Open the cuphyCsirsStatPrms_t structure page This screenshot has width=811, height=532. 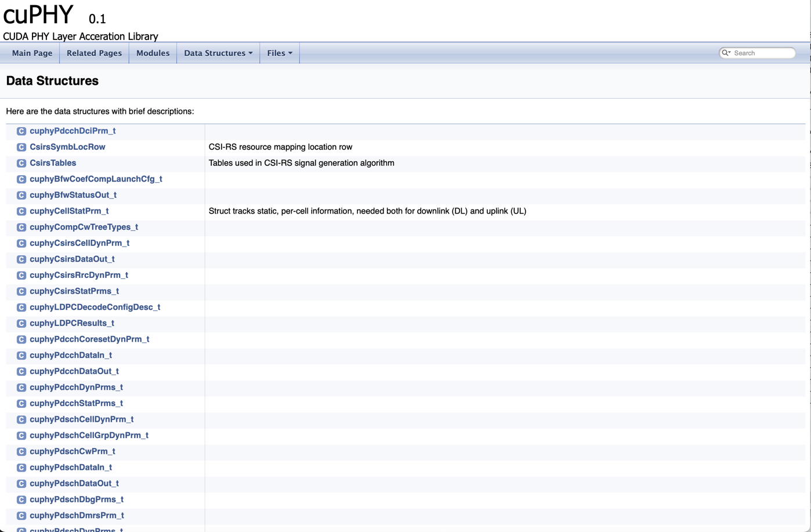tap(73, 291)
